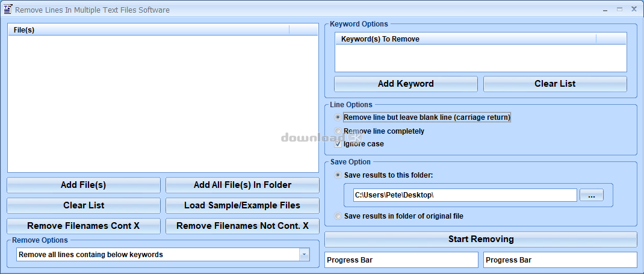Clear the file list on the left
Screen dimensions: 644x274
(x=84, y=205)
